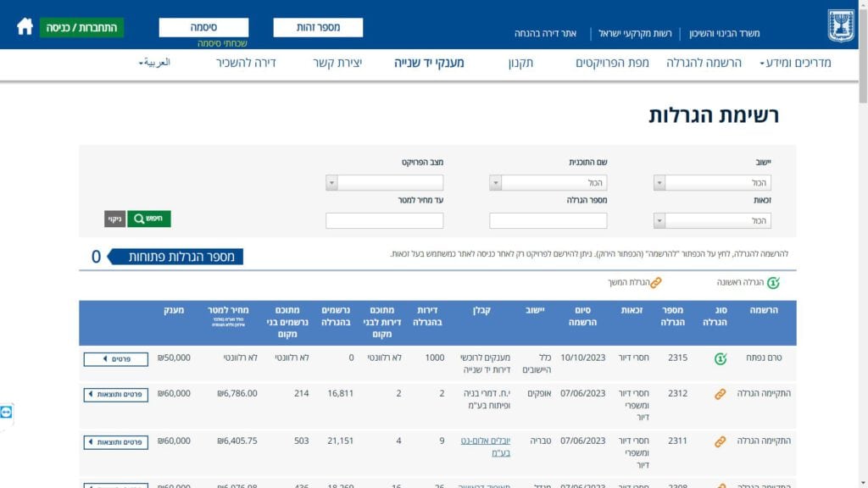Image resolution: width=868 pixels, height=488 pixels.
Task: Click the gray ניקוי clear button
Action: [114, 219]
